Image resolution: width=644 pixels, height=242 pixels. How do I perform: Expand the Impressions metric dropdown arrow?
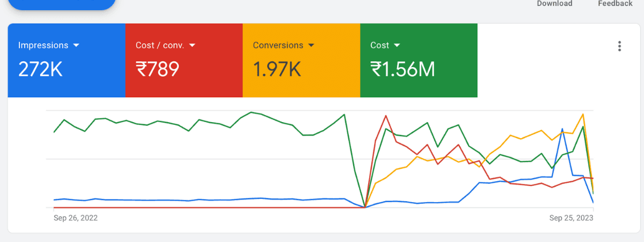[76, 46]
